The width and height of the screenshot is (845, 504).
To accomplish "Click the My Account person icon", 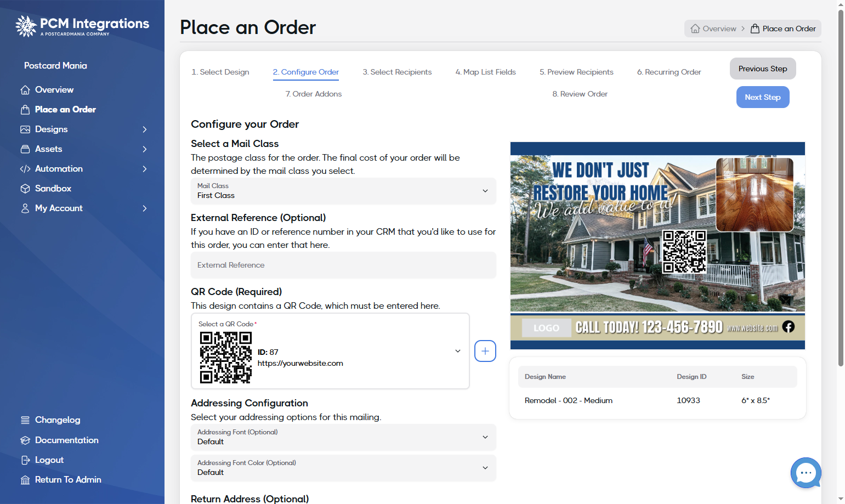I will point(25,208).
